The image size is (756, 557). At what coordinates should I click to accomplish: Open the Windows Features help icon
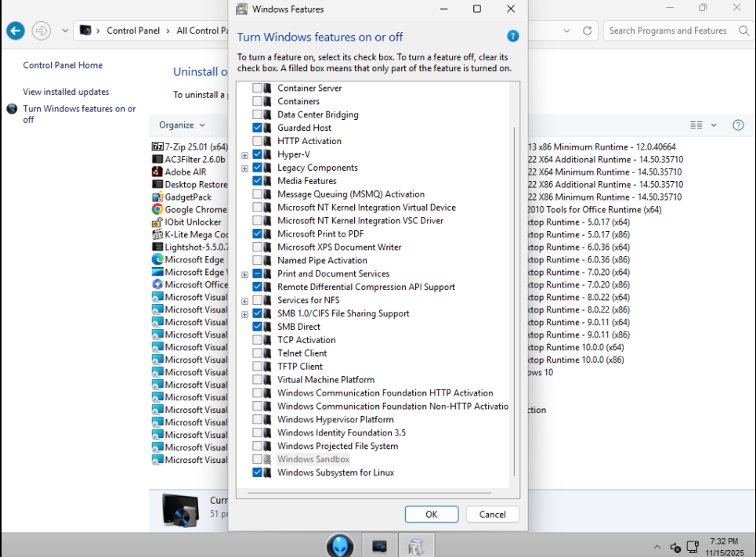tap(512, 36)
